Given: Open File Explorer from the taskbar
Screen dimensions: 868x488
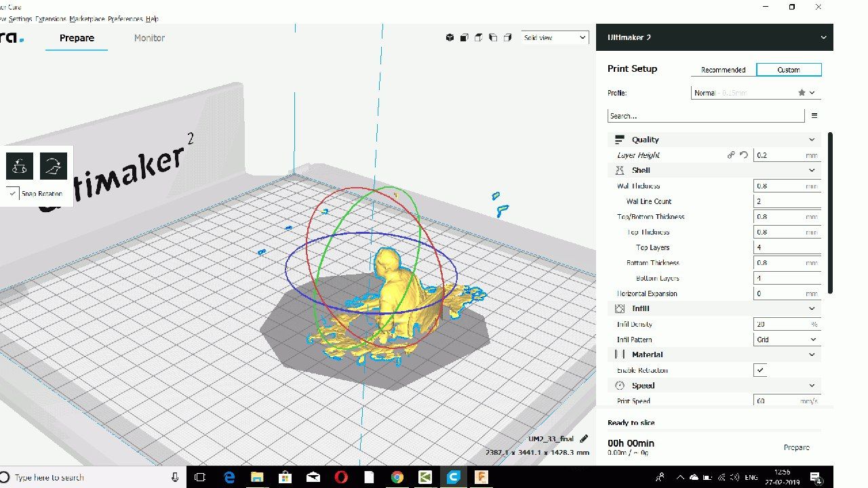Looking at the screenshot, I should click(x=257, y=477).
